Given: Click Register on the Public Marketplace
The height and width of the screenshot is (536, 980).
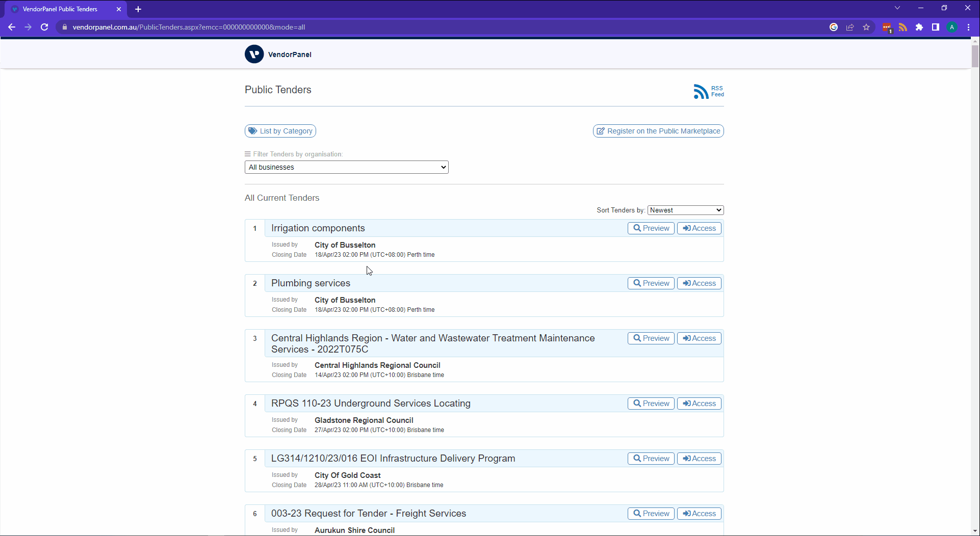Looking at the screenshot, I should point(658,131).
